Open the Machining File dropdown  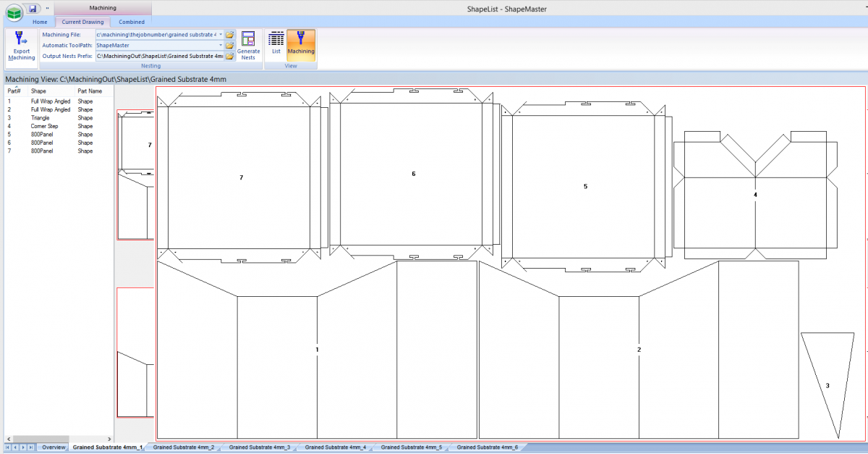point(220,34)
